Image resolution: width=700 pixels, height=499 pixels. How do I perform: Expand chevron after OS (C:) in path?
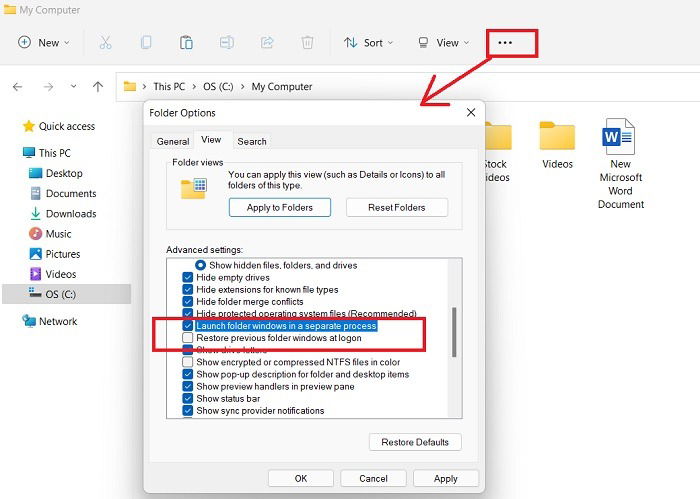[x=242, y=87]
